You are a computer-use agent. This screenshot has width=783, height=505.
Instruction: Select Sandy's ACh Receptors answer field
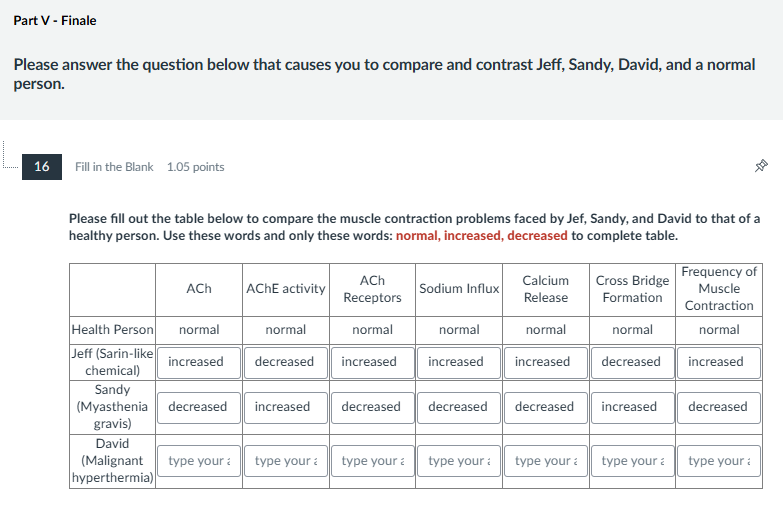[x=372, y=407]
